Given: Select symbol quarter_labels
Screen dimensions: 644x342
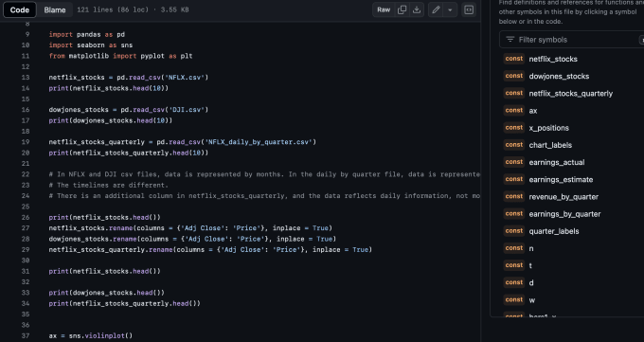Looking at the screenshot, I should click(x=554, y=232).
